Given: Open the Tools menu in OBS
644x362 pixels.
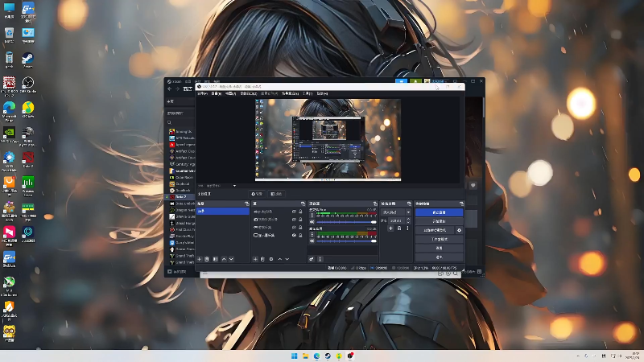Looking at the screenshot, I should 308,93.
